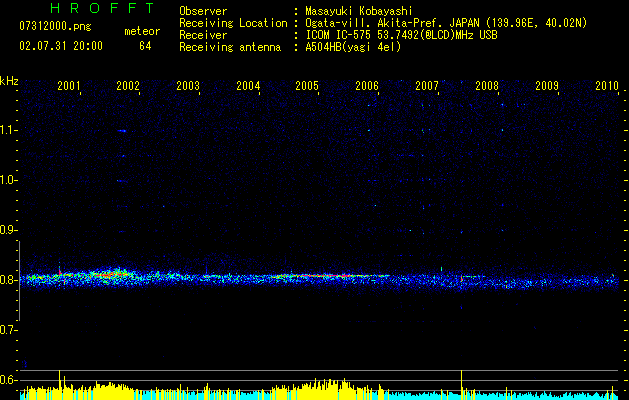
Task: Click the 2002 time axis marker
Action: point(128,86)
